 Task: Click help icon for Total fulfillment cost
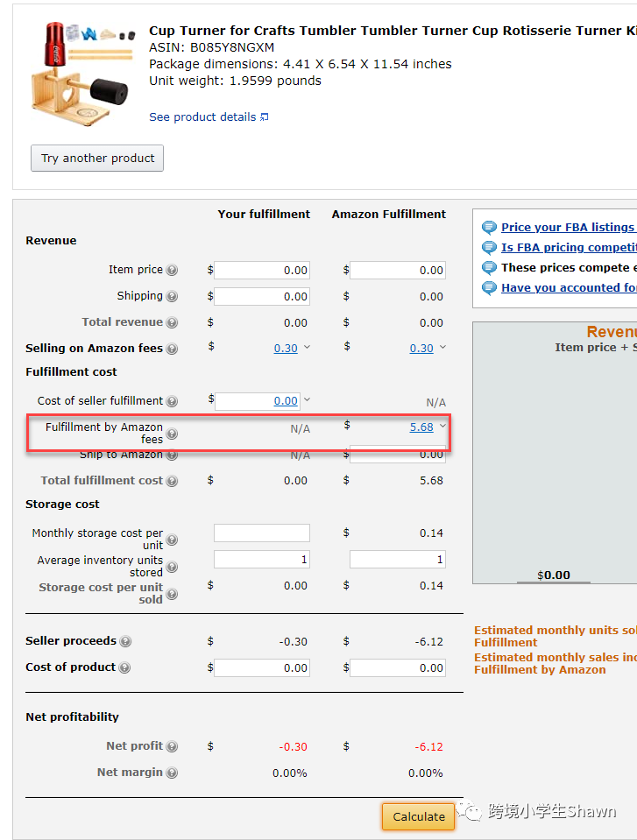pyautogui.click(x=172, y=481)
